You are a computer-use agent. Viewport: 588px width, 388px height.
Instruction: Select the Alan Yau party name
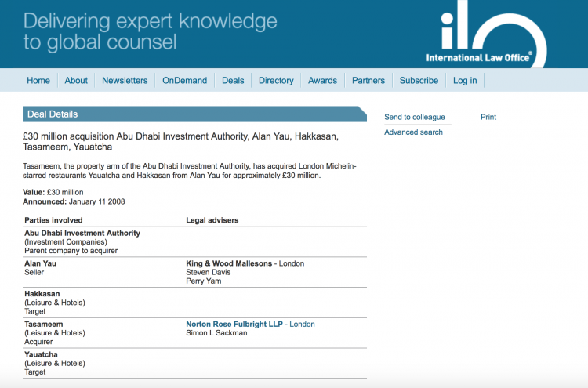40,263
